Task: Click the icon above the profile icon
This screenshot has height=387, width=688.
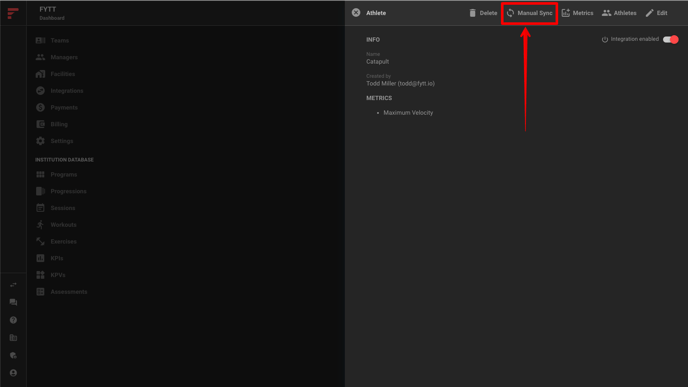Action: 13,355
